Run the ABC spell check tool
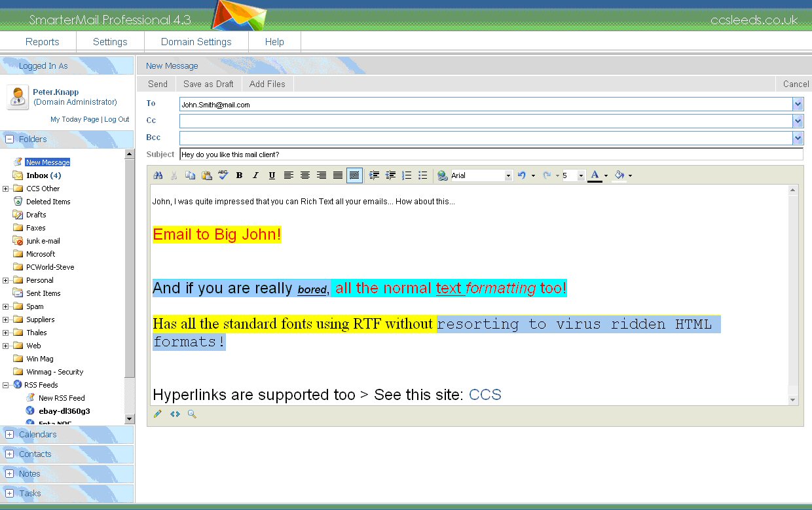This screenshot has width=812, height=510. click(x=223, y=175)
